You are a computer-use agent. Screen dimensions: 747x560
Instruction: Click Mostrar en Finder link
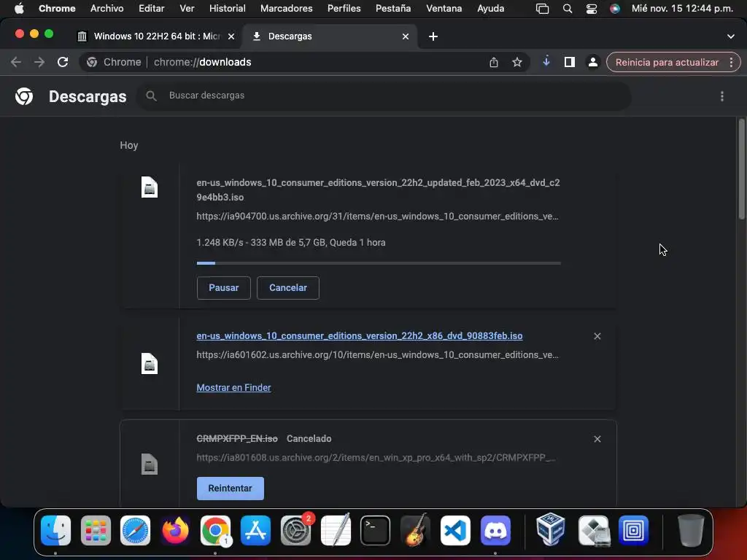pos(233,388)
